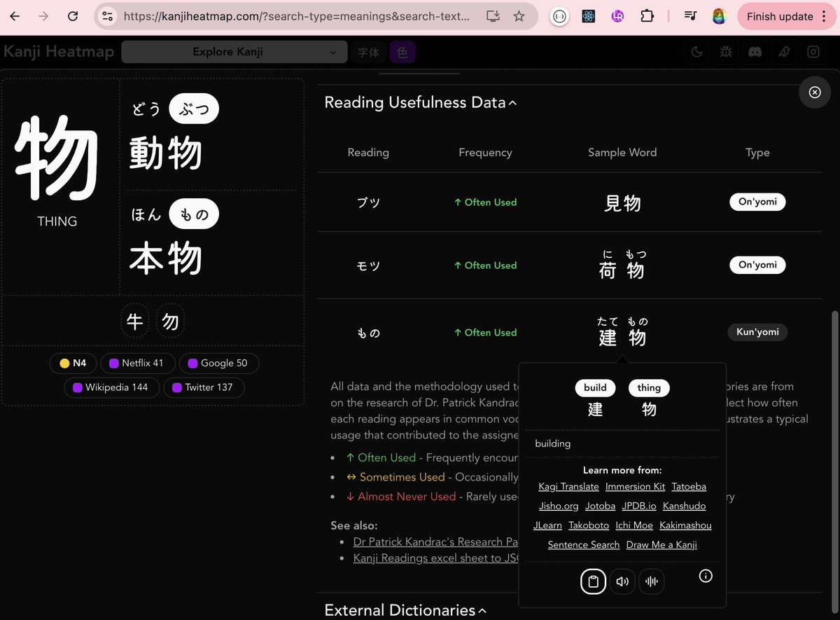Open Jisho.org link
Viewport: 840px width, 620px height.
pyautogui.click(x=559, y=506)
